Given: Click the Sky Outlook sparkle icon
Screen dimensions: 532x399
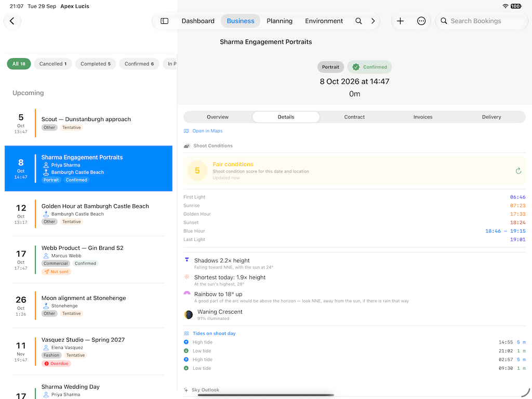Looking at the screenshot, I should coord(186,390).
